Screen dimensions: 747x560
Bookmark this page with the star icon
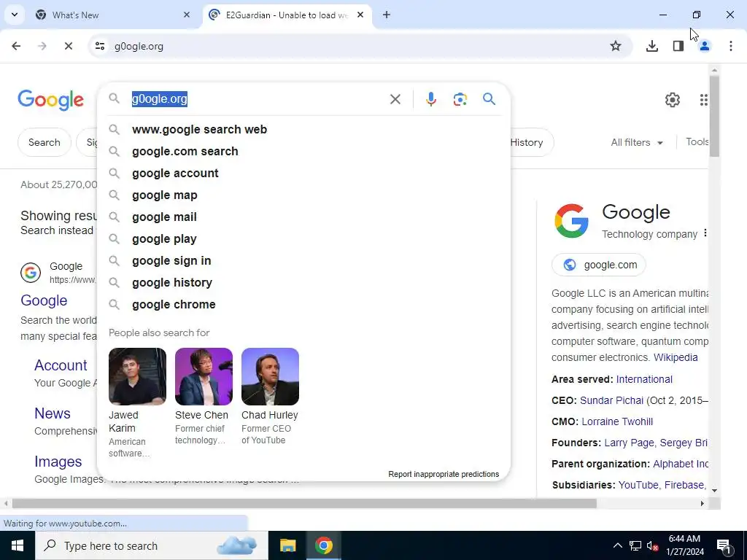pos(616,46)
